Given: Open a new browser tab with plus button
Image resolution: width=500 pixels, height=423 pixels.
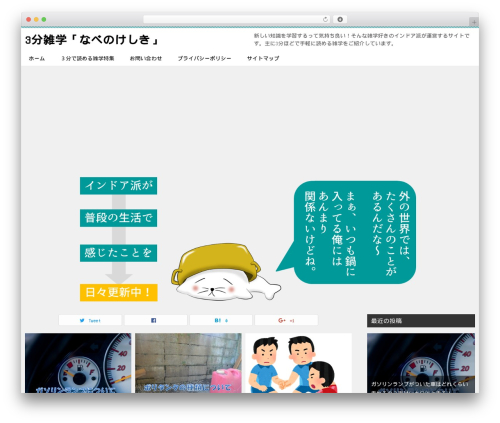Looking at the screenshot, I should pos(474,22).
